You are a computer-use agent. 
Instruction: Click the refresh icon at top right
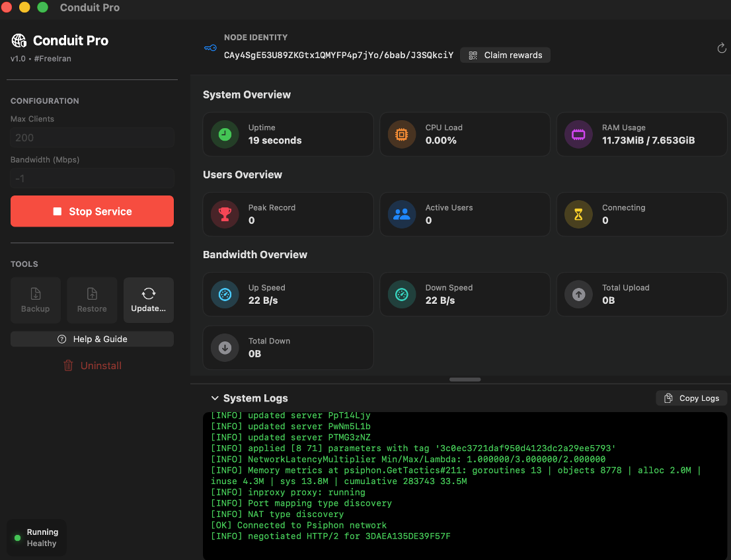721,48
